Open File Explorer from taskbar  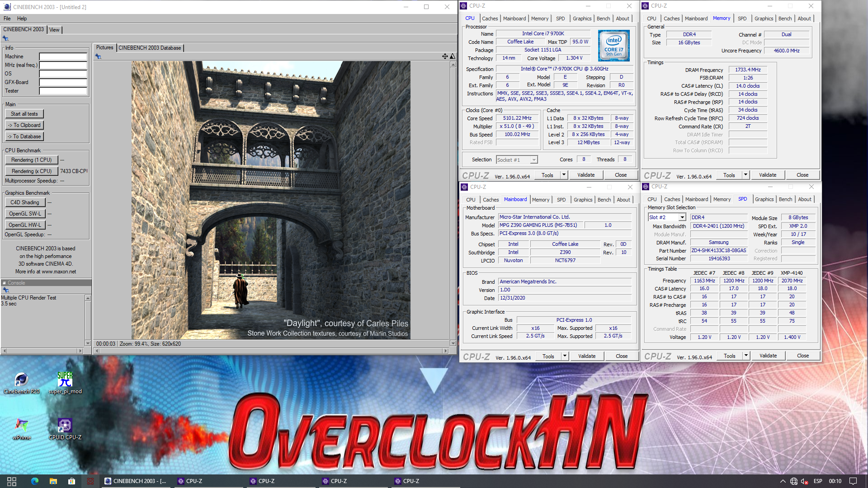tap(53, 481)
